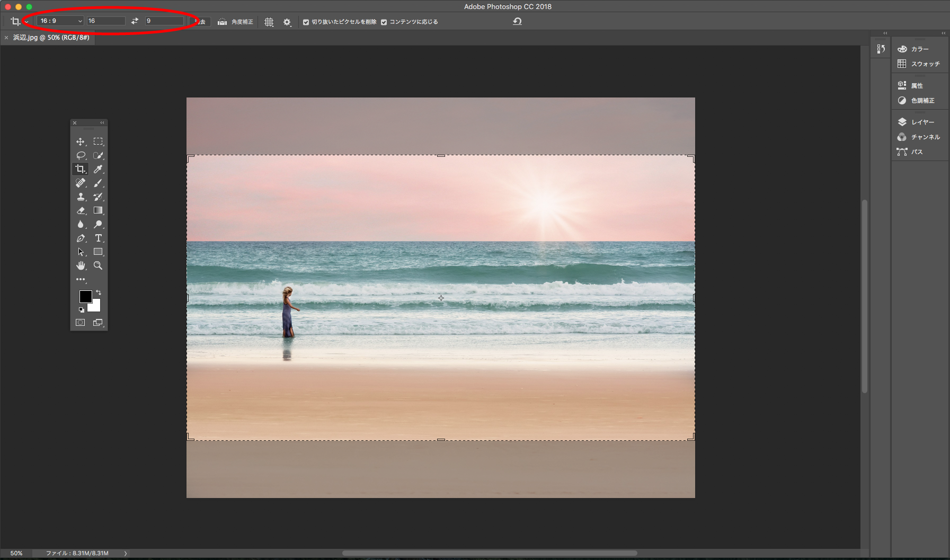
Task: Click the Straighten (角度補正) tool icon
Action: click(222, 22)
